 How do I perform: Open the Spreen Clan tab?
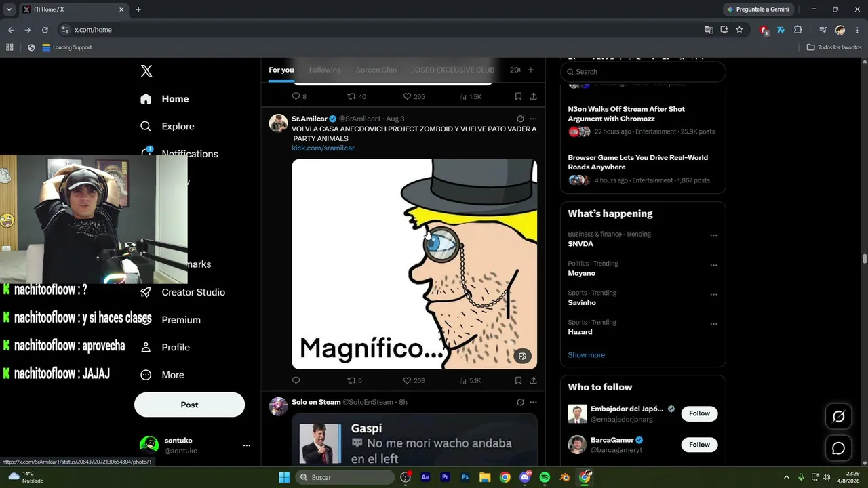pos(376,70)
